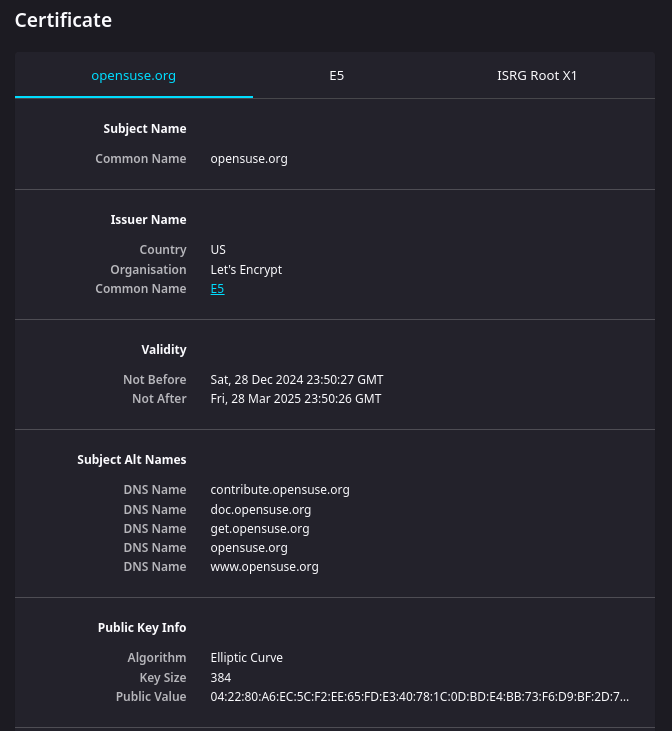Screen dimensions: 672x731
Task: Click the Validity section header
Action: pyautogui.click(x=164, y=350)
